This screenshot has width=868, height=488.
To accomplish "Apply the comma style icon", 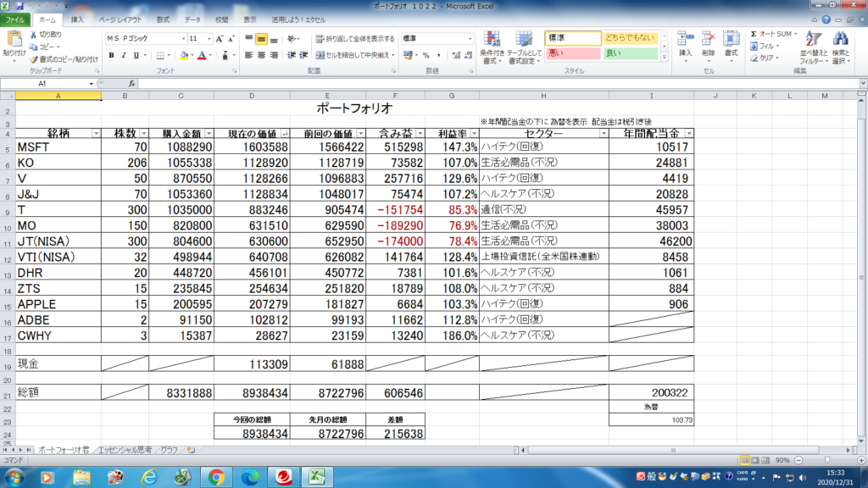I will (439, 55).
